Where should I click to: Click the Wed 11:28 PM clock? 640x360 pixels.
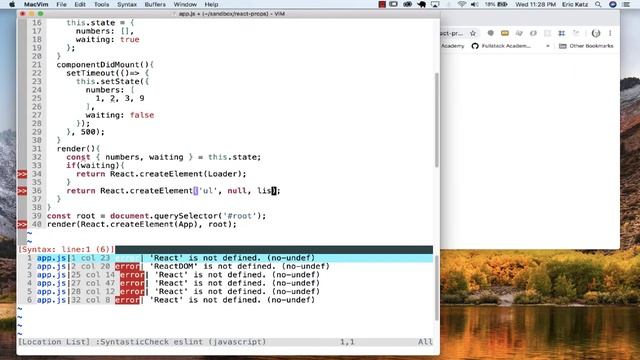click(x=536, y=4)
